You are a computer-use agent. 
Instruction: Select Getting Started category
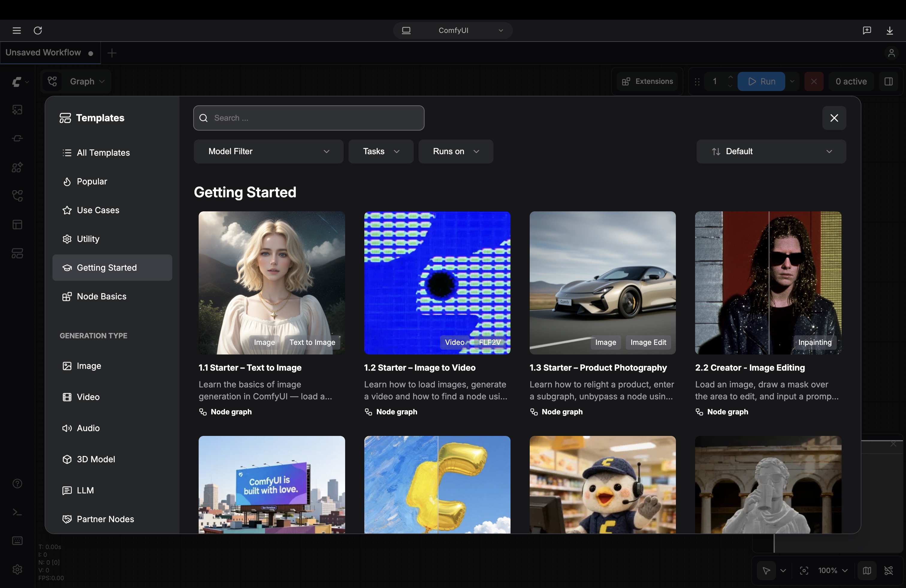[x=112, y=267]
